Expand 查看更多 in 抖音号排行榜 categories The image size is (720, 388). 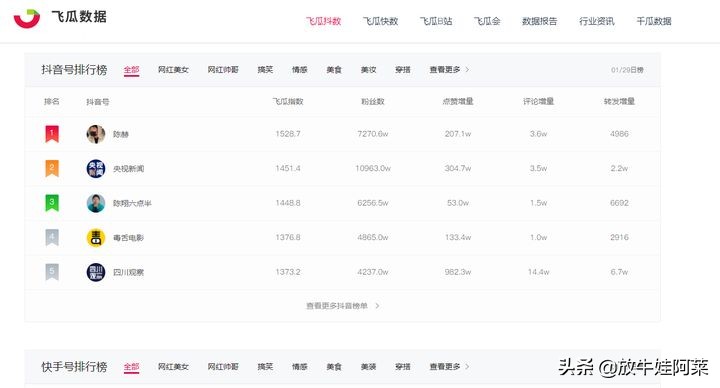pyautogui.click(x=449, y=70)
